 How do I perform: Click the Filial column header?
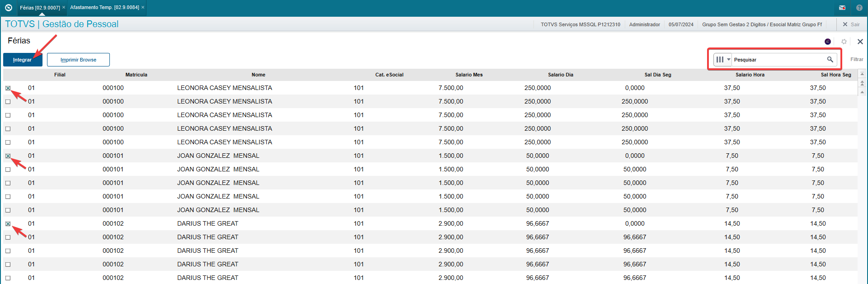pyautogui.click(x=60, y=75)
